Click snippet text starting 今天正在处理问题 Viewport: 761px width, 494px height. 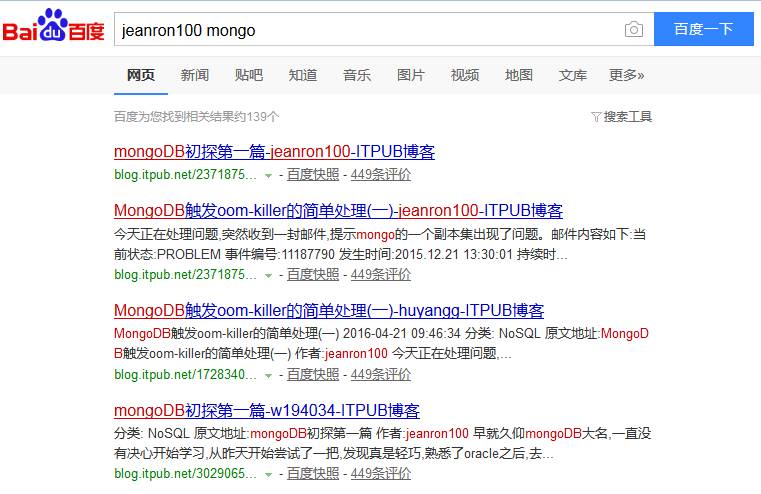pyautogui.click(x=380, y=245)
